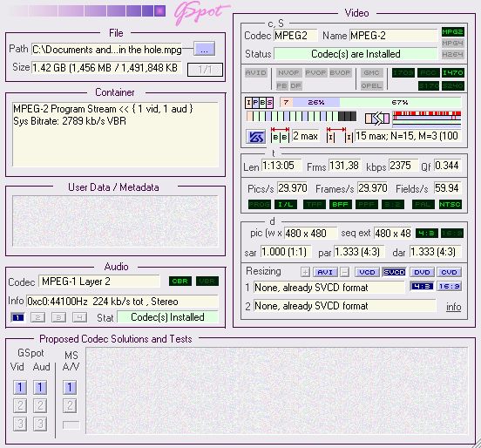Click the B-frame interval icon
The width and height of the screenshot is (481, 448).
[280, 135]
